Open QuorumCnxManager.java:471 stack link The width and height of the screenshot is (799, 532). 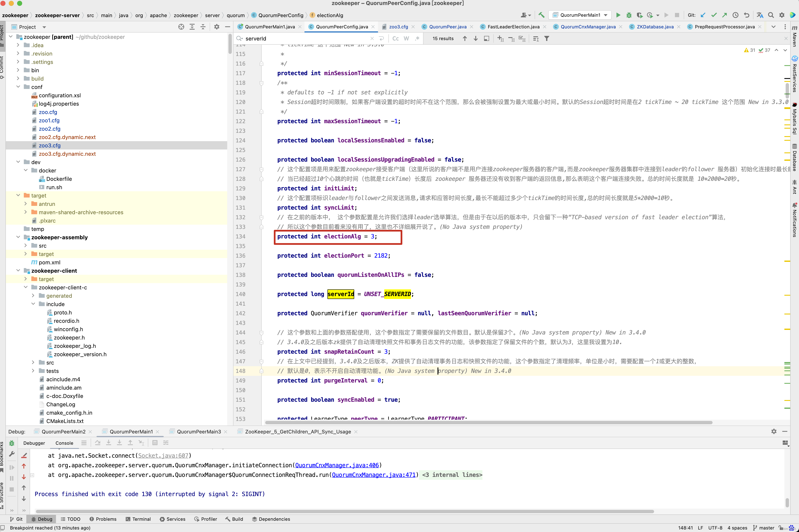point(374,475)
